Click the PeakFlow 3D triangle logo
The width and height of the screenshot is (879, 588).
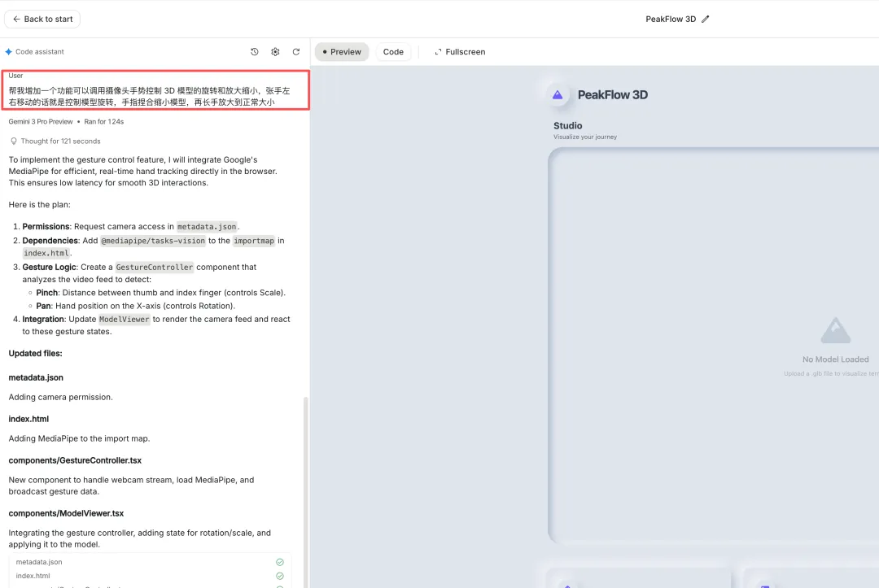[558, 94]
